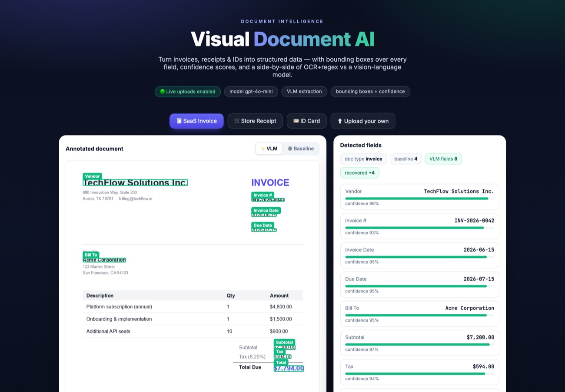Click the gear icon beside Baseline
Image resolution: width=565 pixels, height=392 pixels.
click(x=290, y=149)
